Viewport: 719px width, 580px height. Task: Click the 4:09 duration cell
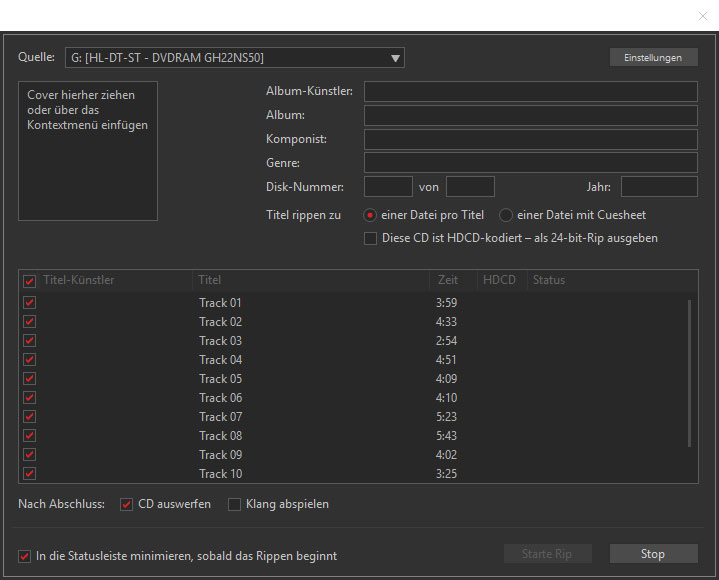[x=446, y=379]
